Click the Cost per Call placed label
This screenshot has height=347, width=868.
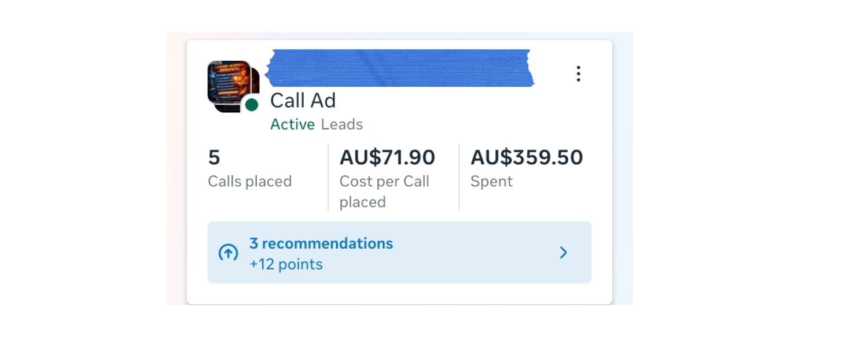tap(384, 191)
